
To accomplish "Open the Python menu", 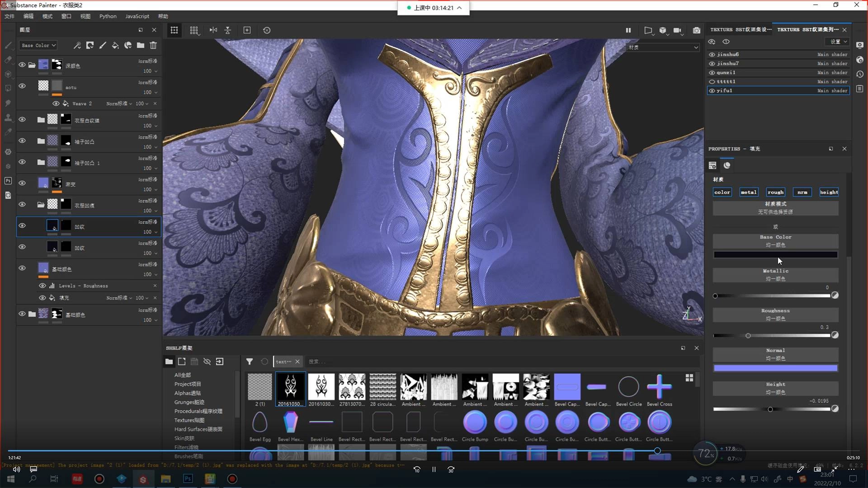I will pyautogui.click(x=108, y=16).
